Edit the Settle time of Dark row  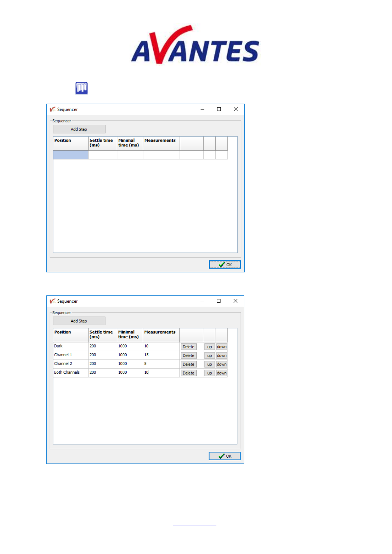102,346
